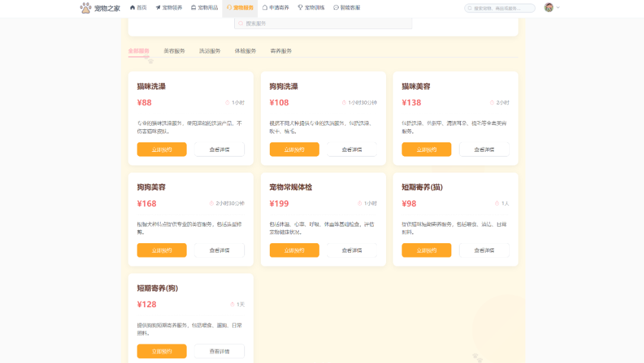Click the ¥138 price
This screenshot has width=644, height=363.
(411, 103)
